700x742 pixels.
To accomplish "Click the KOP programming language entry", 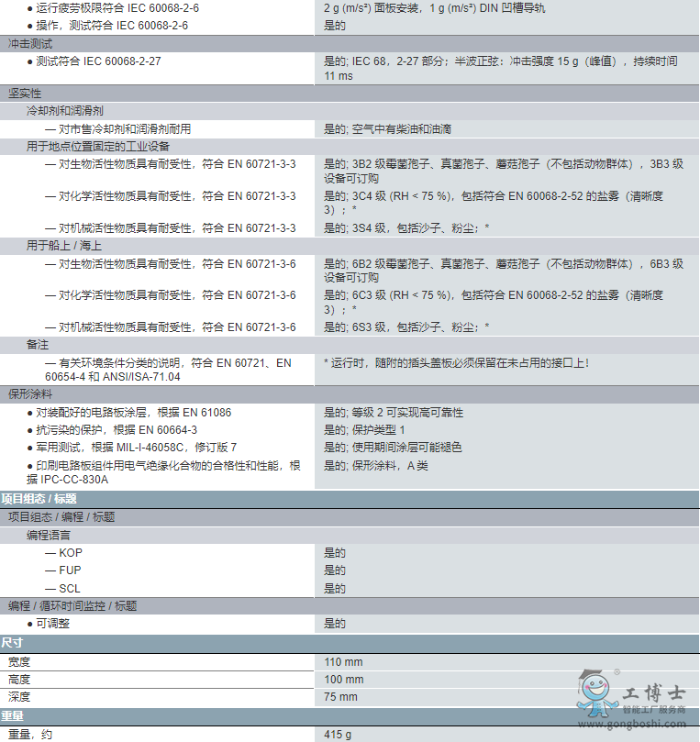I will [71, 553].
